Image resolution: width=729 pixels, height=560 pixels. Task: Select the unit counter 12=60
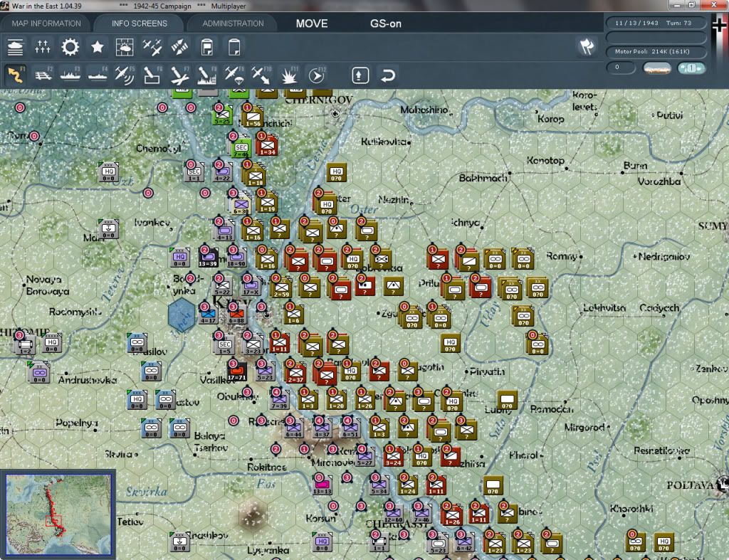[393, 513]
